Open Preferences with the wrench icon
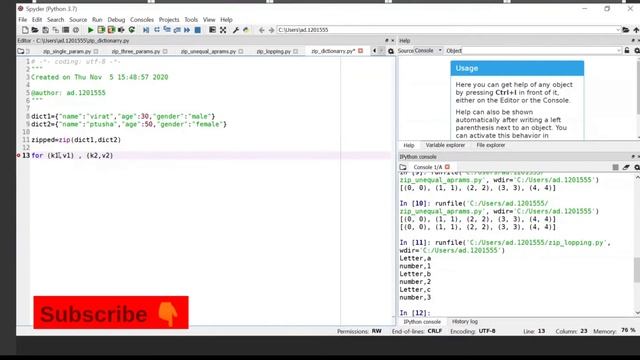 [x=236, y=30]
